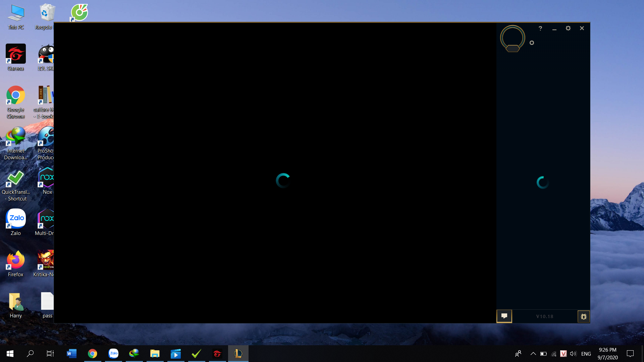
Task: Expand hidden system tray icons chevron
Action: [x=533, y=354]
